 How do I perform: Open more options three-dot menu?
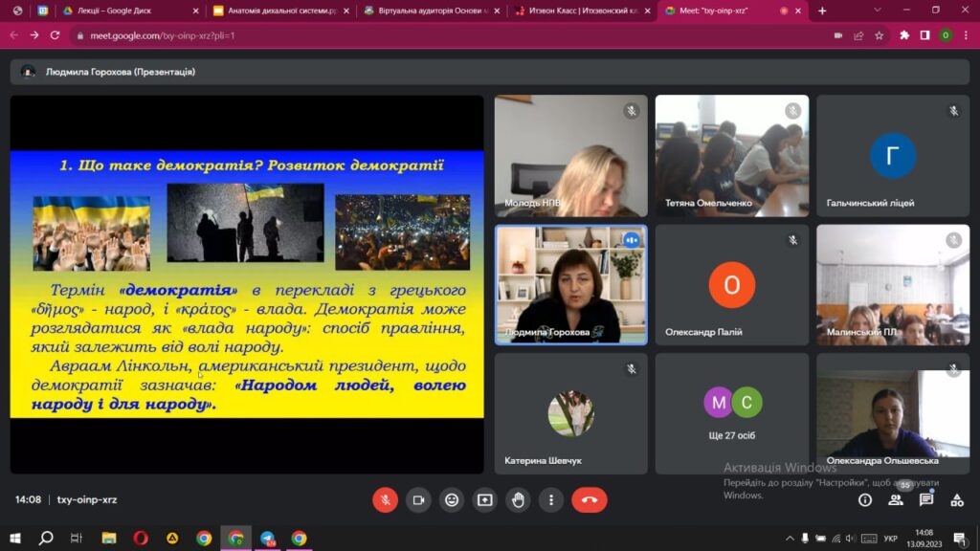click(550, 499)
